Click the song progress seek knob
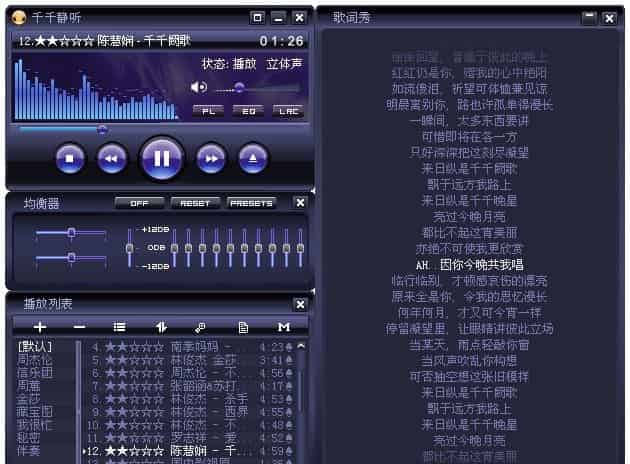Screen dimensions: 630x464 point(102,129)
